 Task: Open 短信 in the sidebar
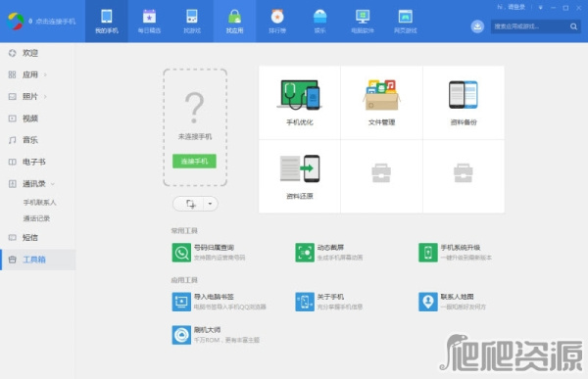(37, 238)
